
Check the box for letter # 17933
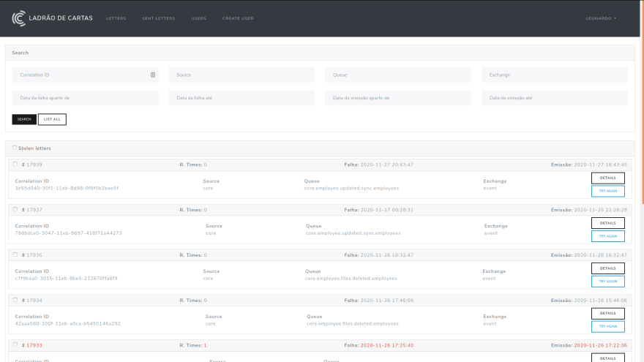pos(15,344)
